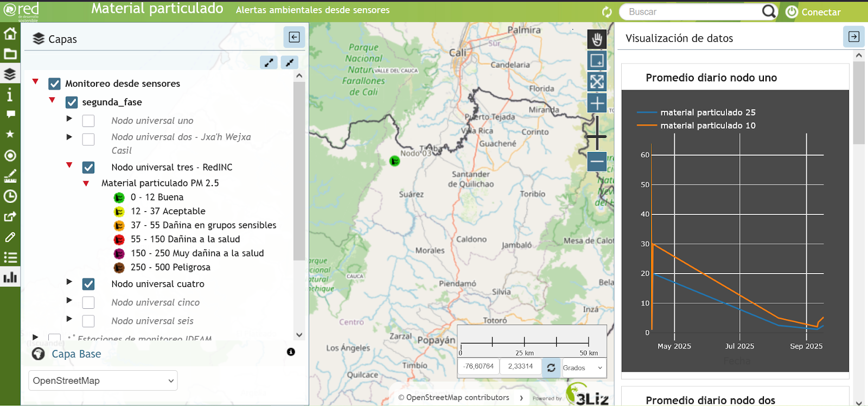Click the 3Liz powered by logo
The width and height of the screenshot is (868, 406).
[588, 395]
